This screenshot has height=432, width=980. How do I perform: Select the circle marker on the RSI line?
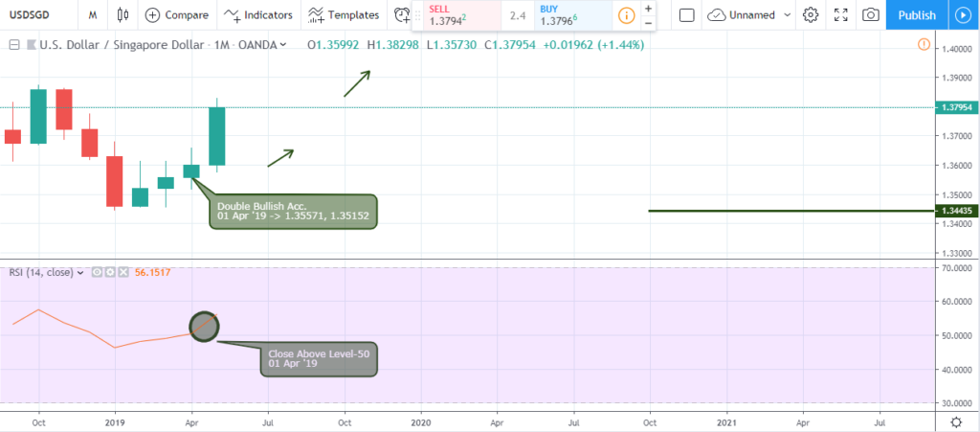click(204, 326)
